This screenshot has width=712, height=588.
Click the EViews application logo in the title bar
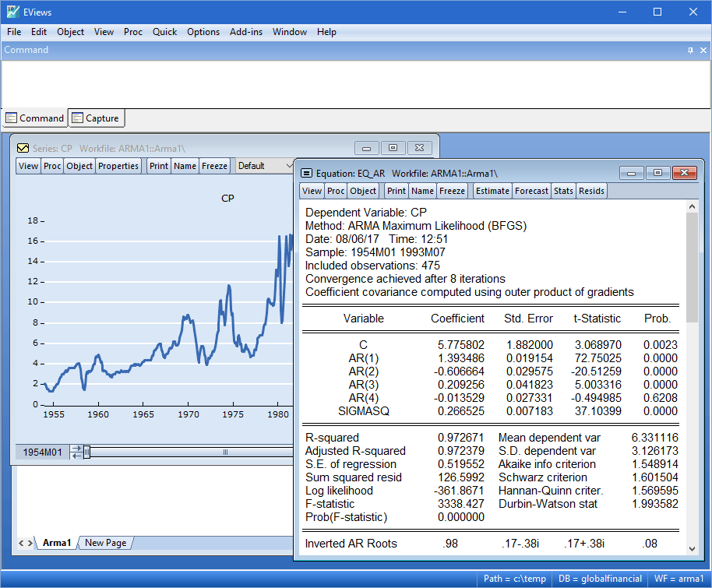[x=14, y=12]
